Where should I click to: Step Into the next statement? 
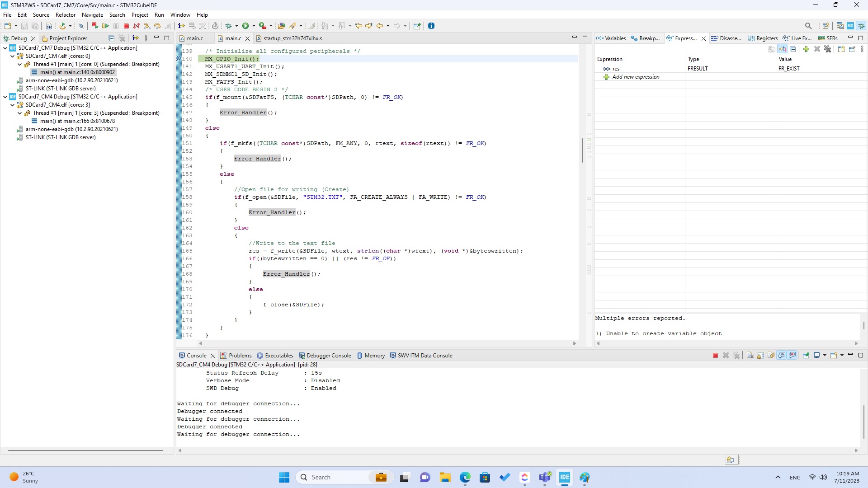[146, 26]
